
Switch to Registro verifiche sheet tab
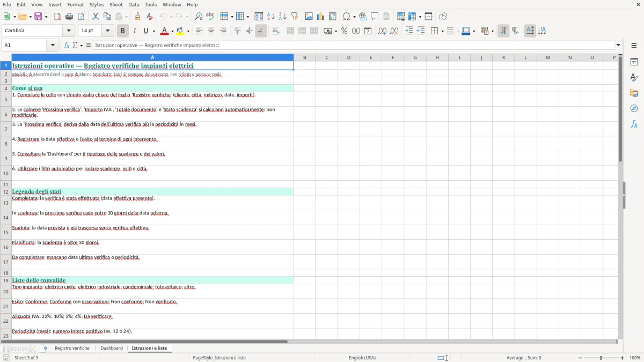[72, 348]
